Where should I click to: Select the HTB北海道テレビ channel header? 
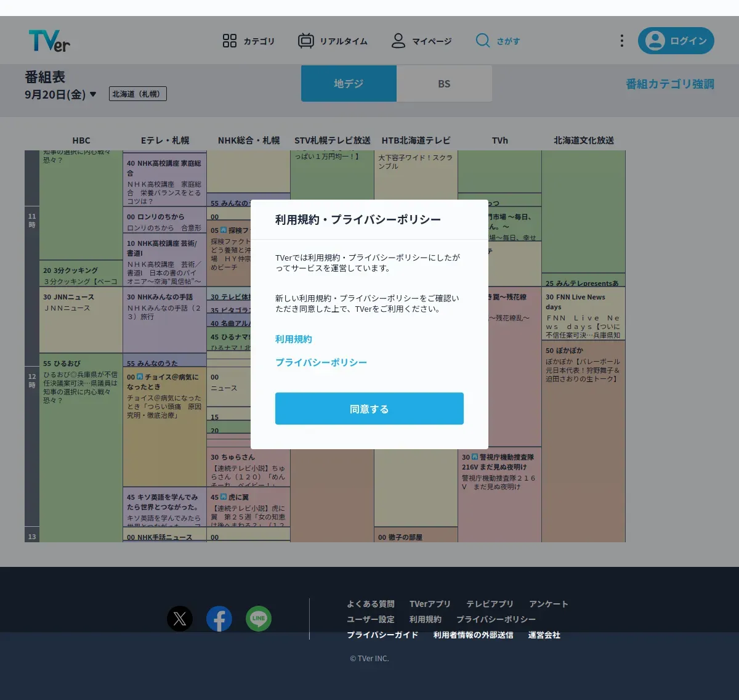click(416, 140)
